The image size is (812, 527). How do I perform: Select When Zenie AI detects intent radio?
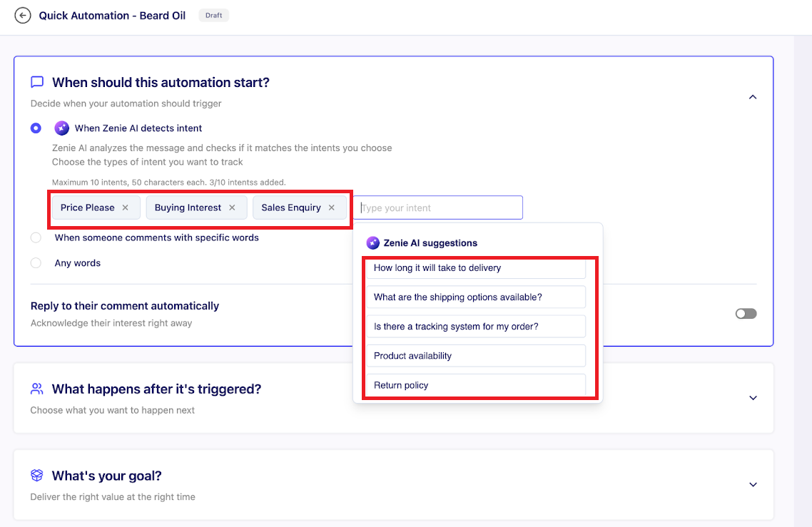(36, 128)
